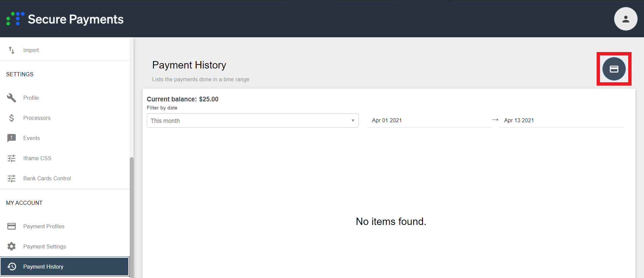Click the Payment Profiles card icon
The height and width of the screenshot is (278, 644).
(11, 226)
